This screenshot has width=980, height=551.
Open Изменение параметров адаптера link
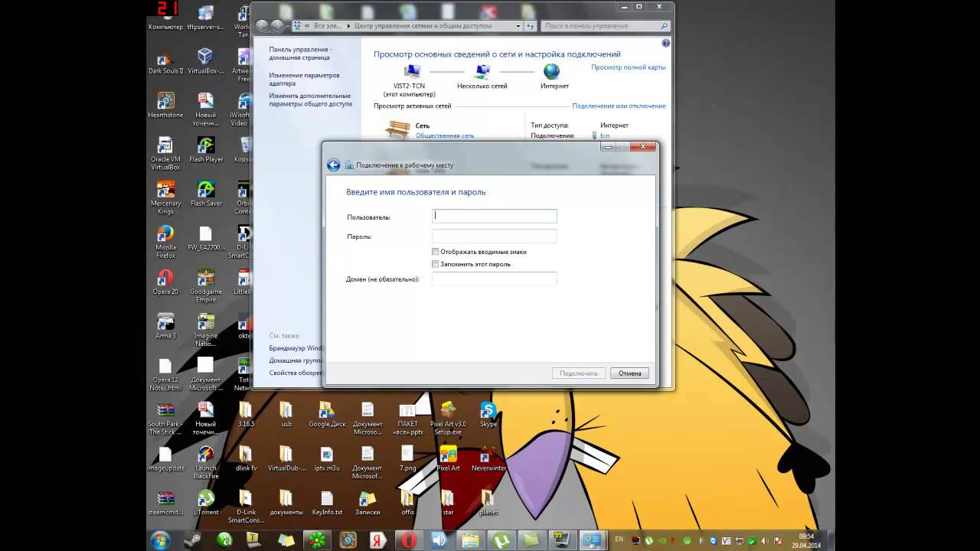click(x=304, y=79)
